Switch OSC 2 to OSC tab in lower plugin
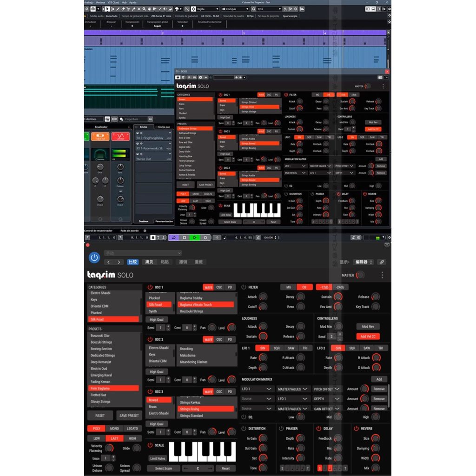This screenshot has height=476, width=476. [219, 339]
